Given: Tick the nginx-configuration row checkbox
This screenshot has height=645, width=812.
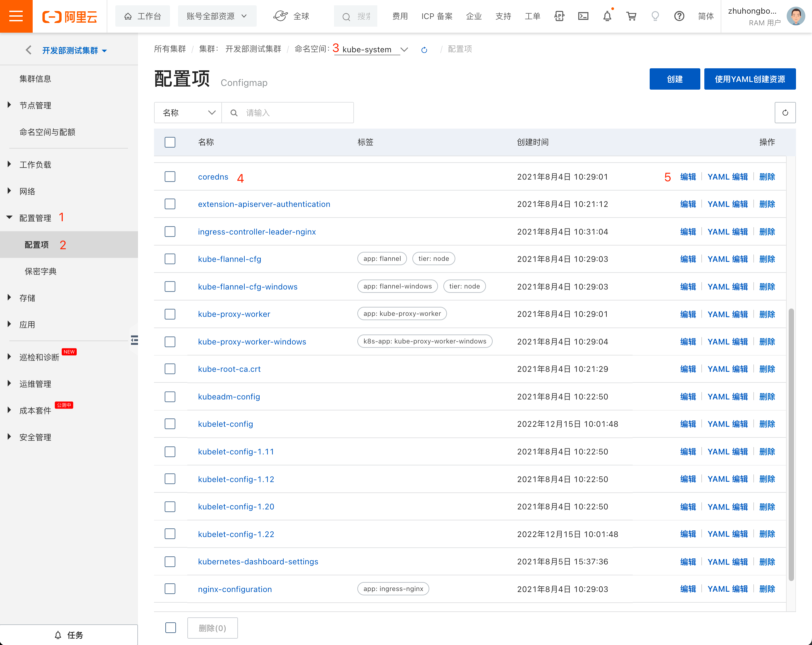Looking at the screenshot, I should tap(170, 589).
